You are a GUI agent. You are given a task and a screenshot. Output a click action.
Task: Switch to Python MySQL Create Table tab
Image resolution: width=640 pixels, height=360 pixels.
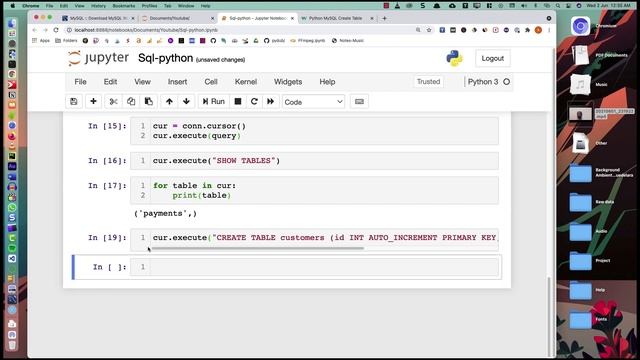[x=337, y=18]
